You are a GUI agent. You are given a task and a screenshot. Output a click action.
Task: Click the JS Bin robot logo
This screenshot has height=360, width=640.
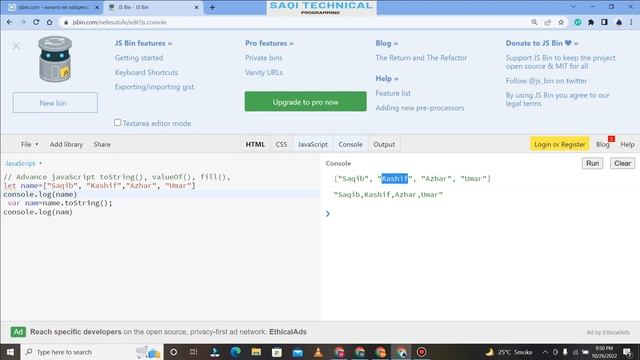(x=55, y=59)
